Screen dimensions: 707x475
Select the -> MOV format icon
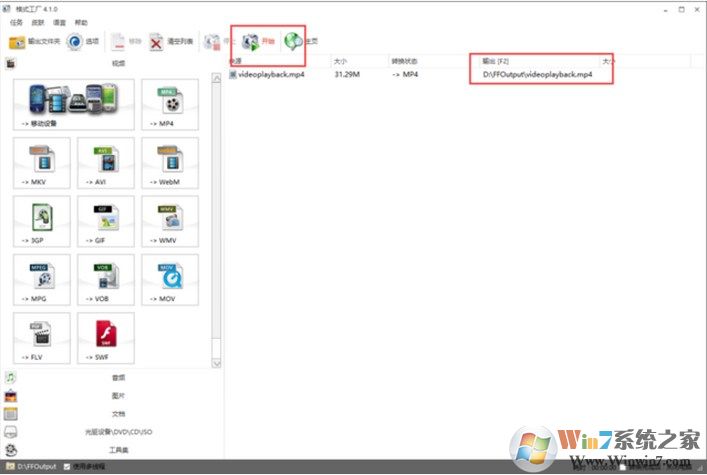170,280
